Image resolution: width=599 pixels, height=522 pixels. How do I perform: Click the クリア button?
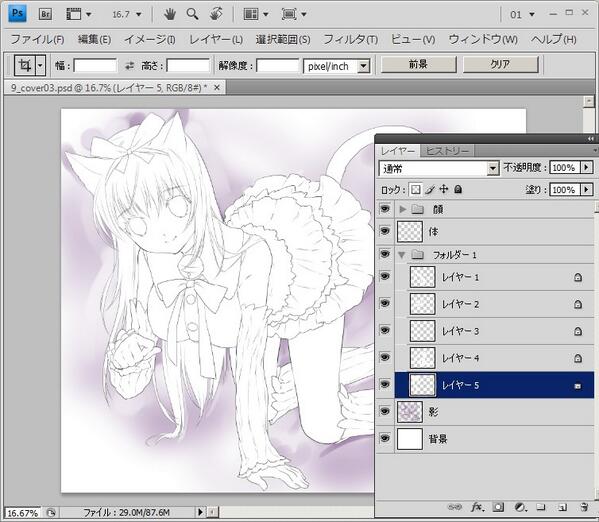point(500,64)
